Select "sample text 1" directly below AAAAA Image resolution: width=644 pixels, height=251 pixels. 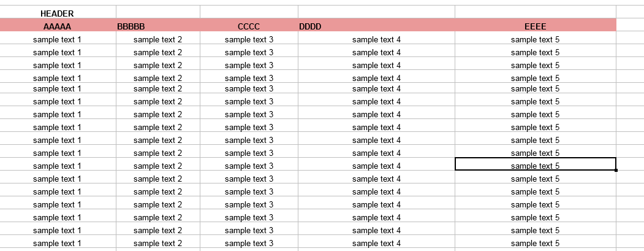tap(57, 39)
